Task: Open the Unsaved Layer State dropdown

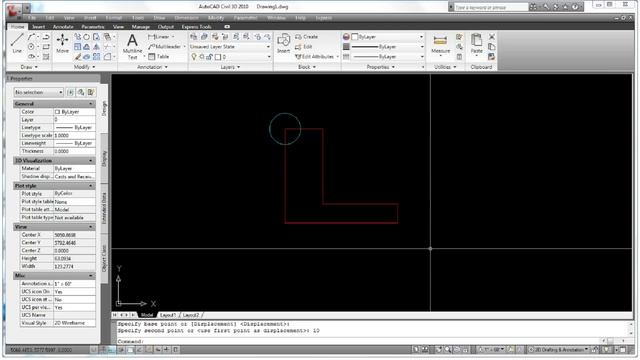Action: pos(230,47)
